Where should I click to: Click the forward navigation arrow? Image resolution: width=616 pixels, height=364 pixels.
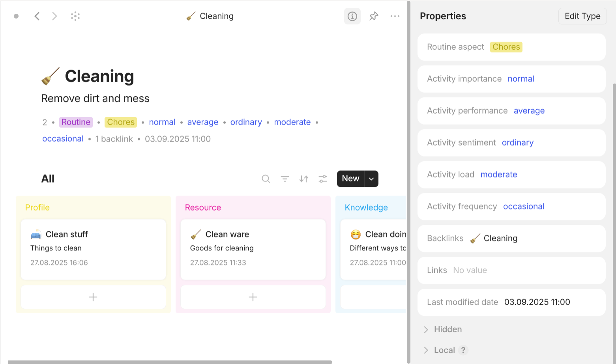[54, 16]
